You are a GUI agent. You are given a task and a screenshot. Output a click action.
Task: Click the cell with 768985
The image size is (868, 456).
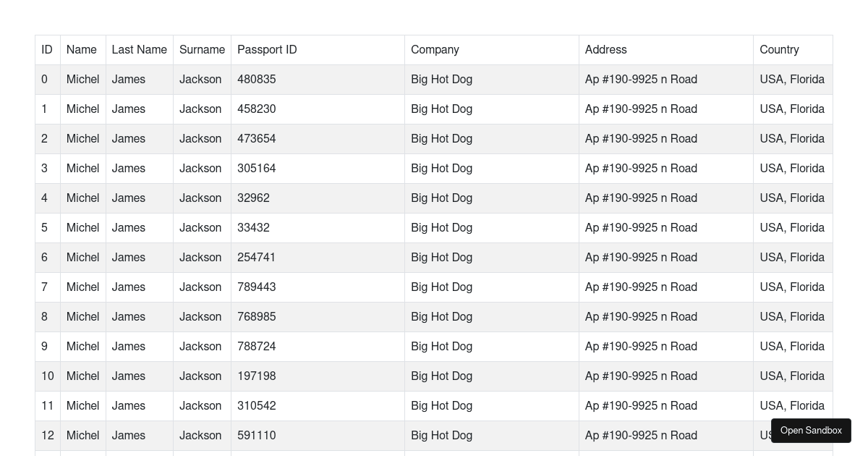pyautogui.click(x=257, y=317)
